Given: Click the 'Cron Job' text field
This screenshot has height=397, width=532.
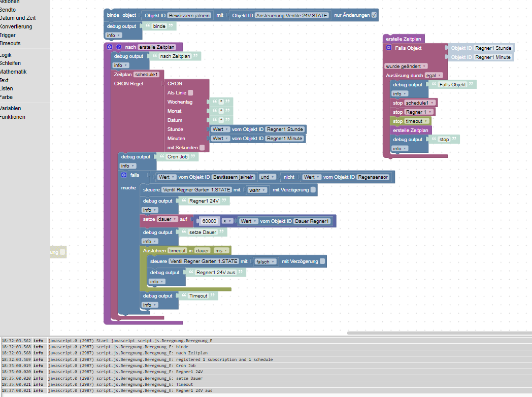Looking at the screenshot, I should tap(177, 157).
